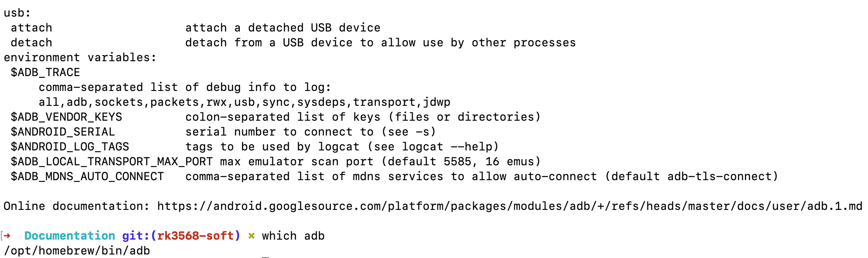Screen dimensions: 868x258
Task: Click the red prompt arrow icon
Action: [7, 236]
